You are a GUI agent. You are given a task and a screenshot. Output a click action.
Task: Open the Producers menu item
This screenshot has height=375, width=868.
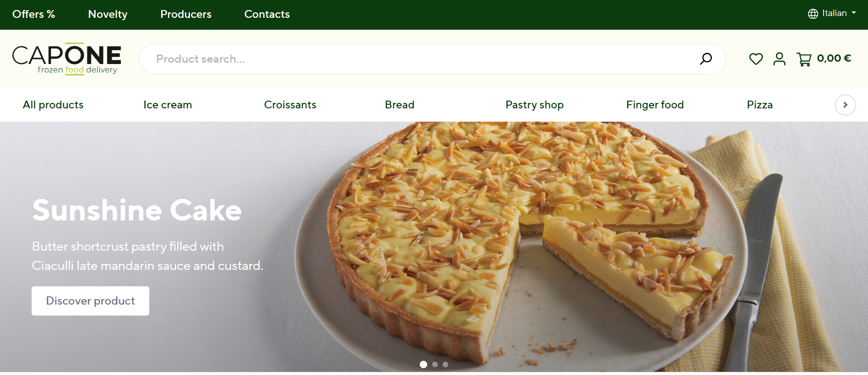[186, 14]
